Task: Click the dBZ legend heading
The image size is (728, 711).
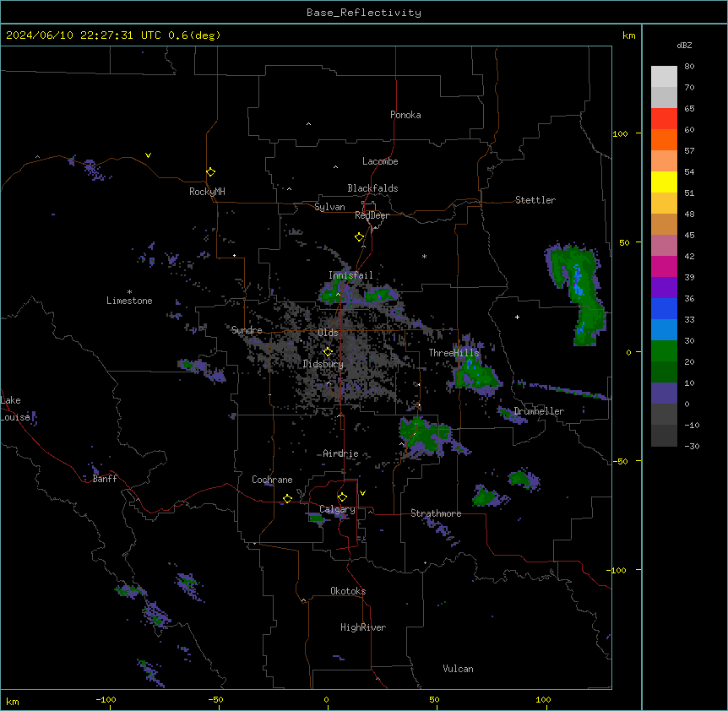Action: pyautogui.click(x=684, y=45)
